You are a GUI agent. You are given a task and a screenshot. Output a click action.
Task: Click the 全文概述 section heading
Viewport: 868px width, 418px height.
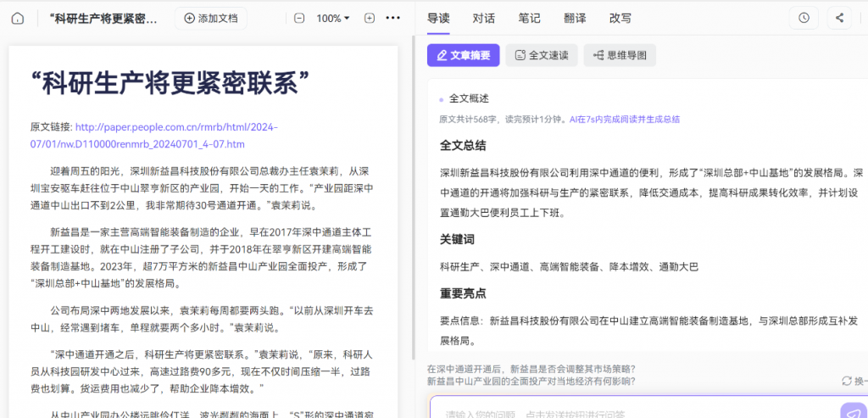[469, 98]
